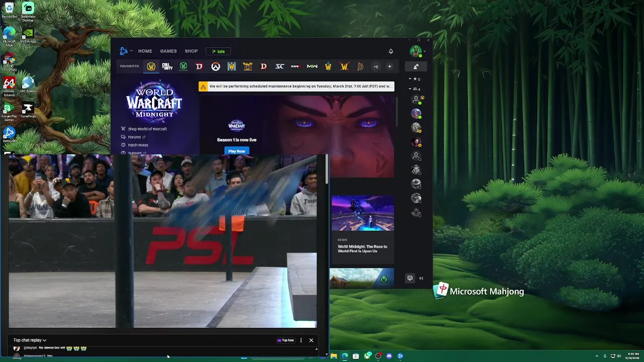Click the green Sale button
Image resolution: width=644 pixels, height=362 pixels.
(218, 51)
